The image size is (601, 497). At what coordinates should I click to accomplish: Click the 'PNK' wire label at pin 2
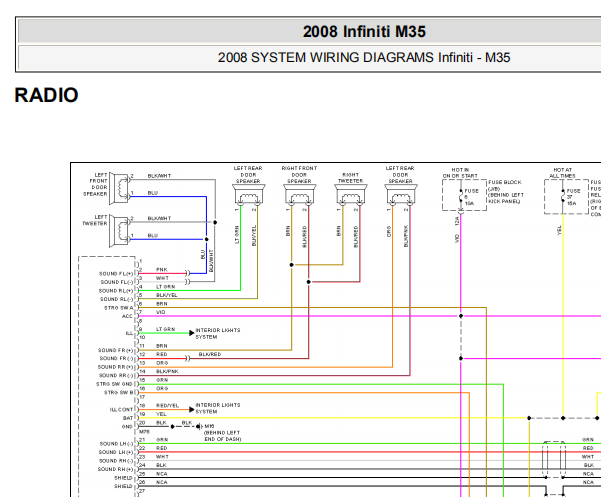click(162, 270)
